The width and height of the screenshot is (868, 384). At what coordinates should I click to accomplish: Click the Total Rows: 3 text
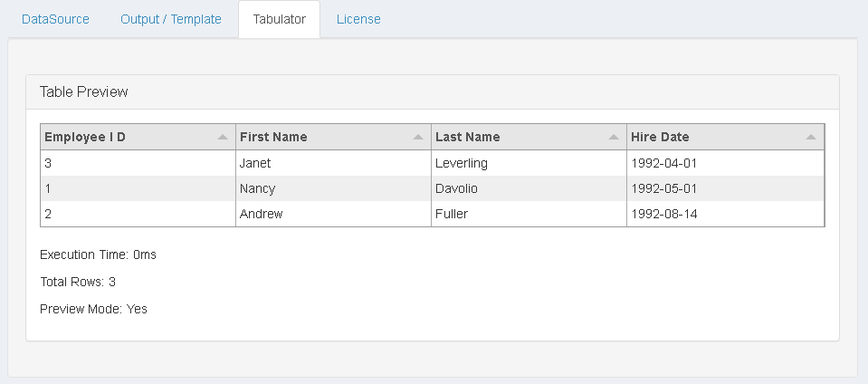[78, 282]
